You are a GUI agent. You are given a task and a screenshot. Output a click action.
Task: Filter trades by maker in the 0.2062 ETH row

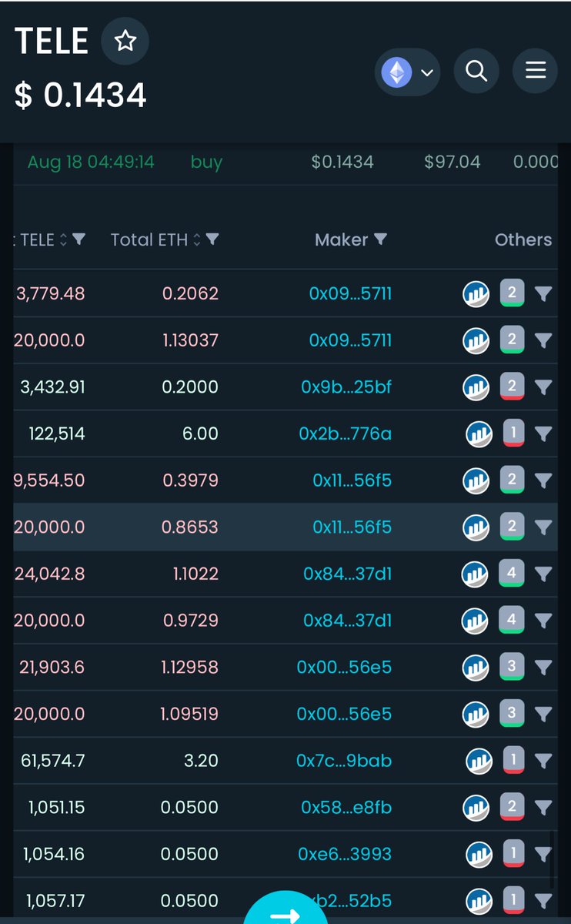(x=543, y=293)
